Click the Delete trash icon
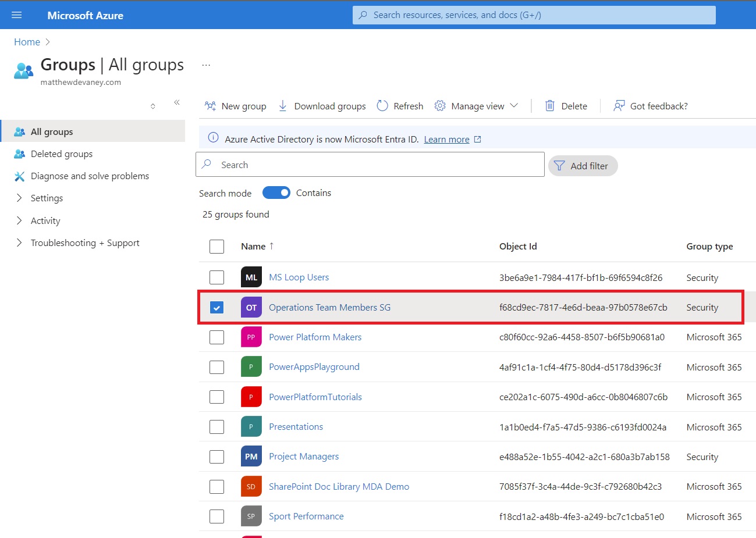This screenshot has width=756, height=538. 549,106
